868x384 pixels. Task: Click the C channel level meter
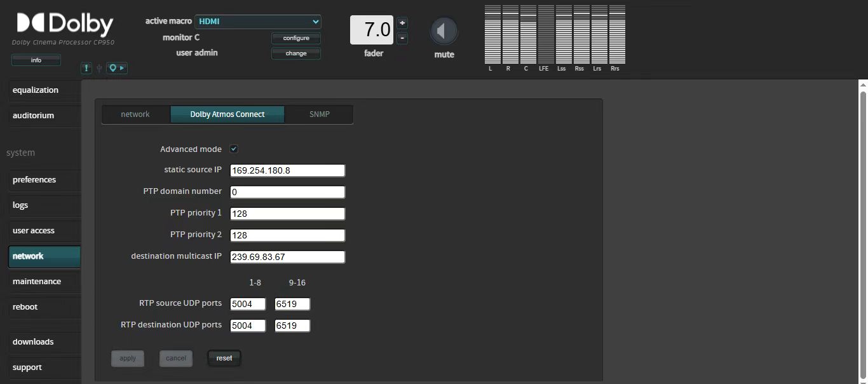528,34
